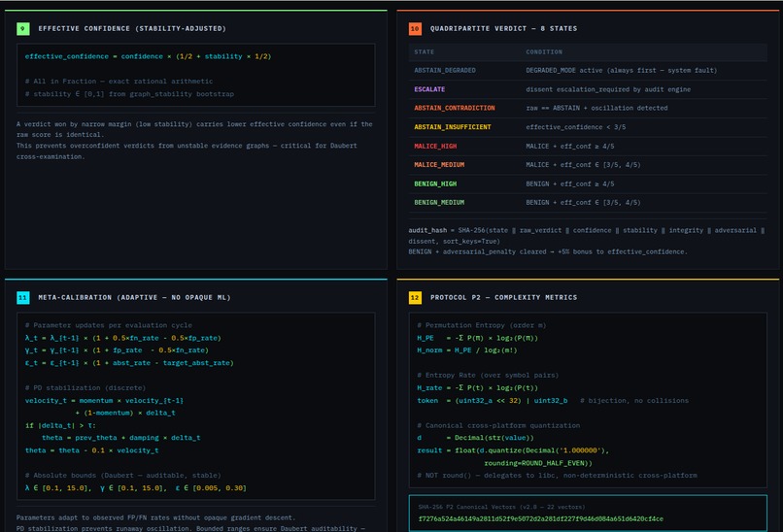This screenshot has width=783, height=532.
Task: Click the yellow number 12 badge
Action: click(x=415, y=298)
